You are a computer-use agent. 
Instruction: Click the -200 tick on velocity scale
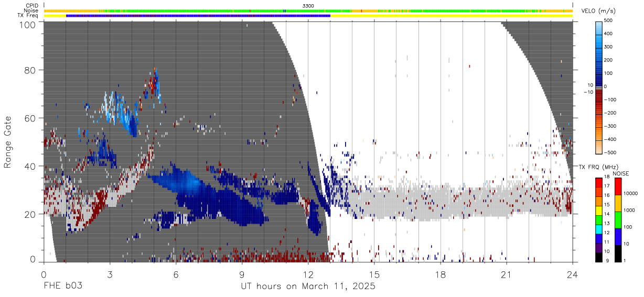point(610,113)
